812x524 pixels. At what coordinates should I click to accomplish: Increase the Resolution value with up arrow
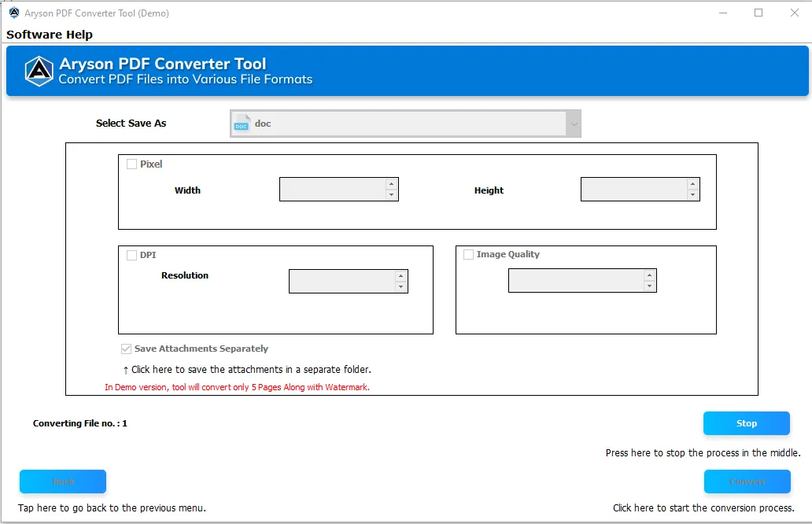point(400,275)
